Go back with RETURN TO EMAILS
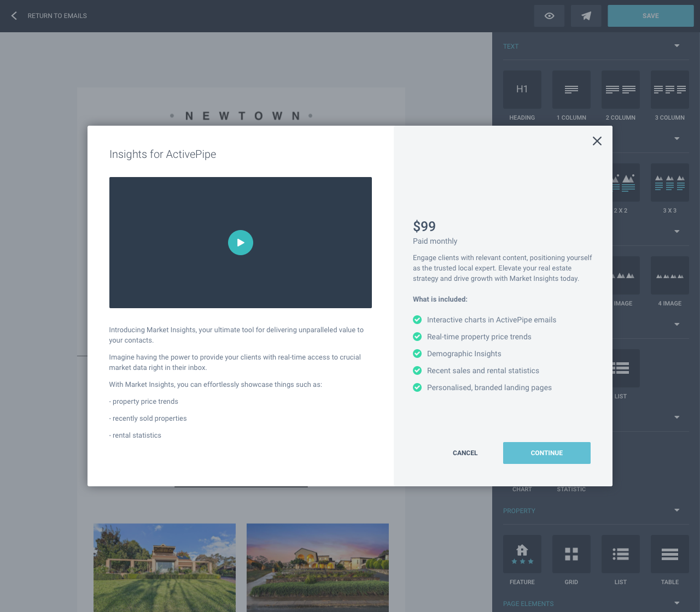The image size is (700, 612). (x=57, y=16)
